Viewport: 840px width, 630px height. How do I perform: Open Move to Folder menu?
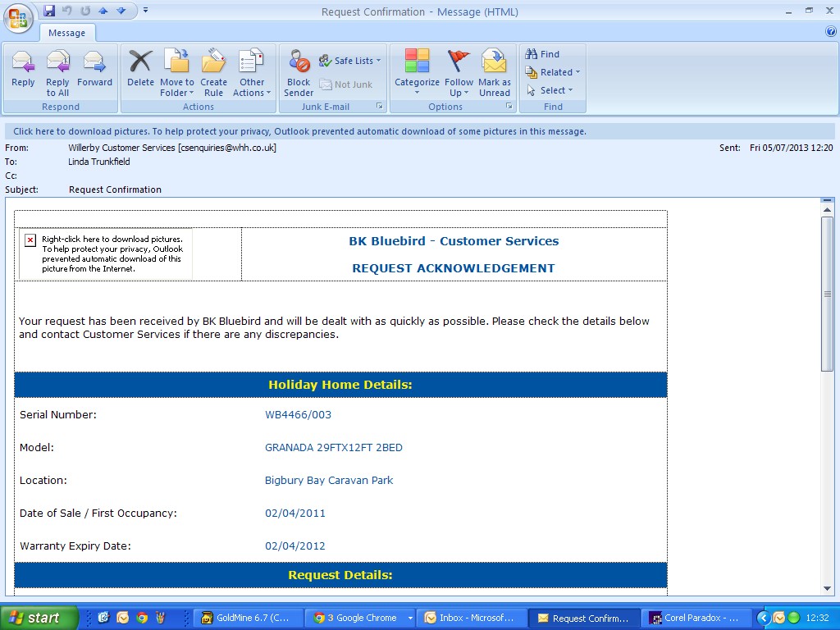177,73
